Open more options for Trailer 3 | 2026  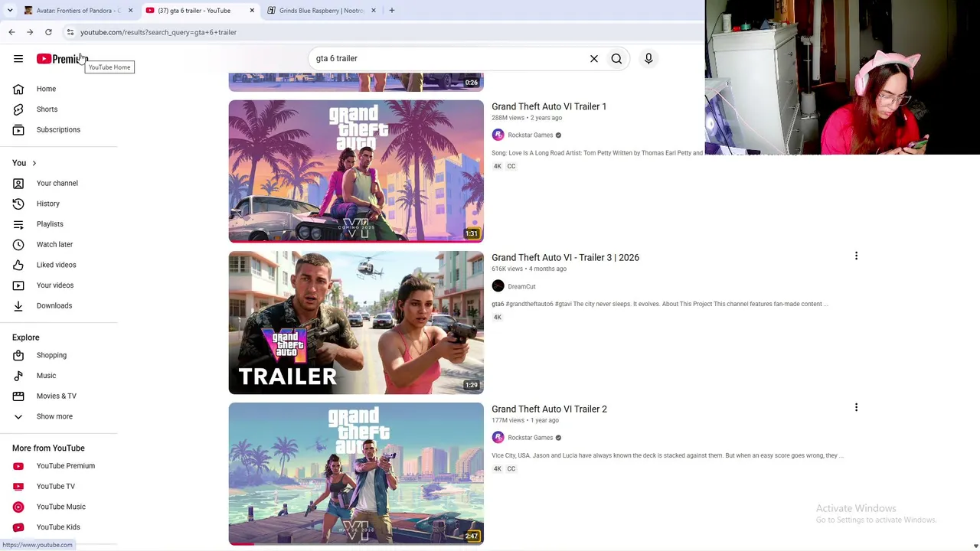click(856, 256)
